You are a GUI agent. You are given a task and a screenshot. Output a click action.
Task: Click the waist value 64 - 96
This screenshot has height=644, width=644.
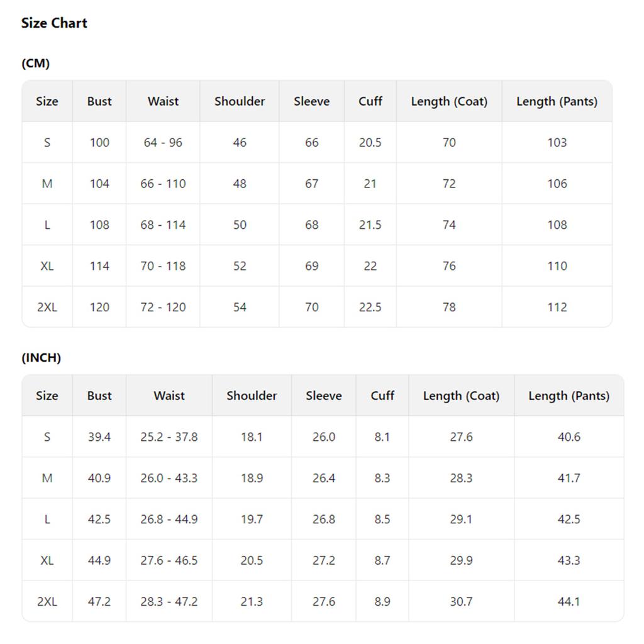click(163, 142)
